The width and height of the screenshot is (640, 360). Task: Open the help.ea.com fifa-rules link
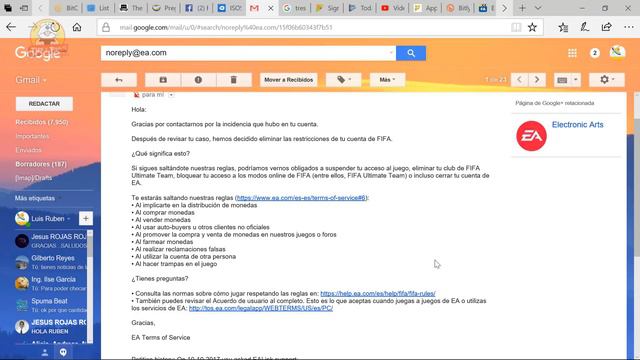pos(378,293)
